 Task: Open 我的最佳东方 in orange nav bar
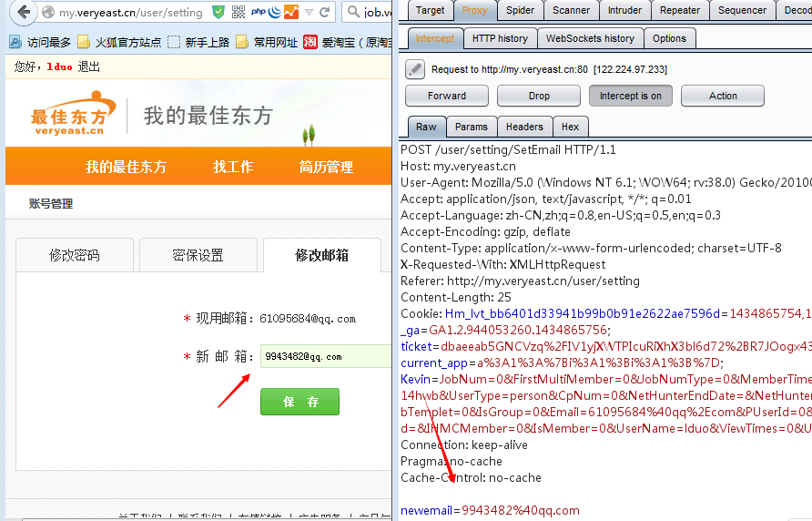(126, 167)
